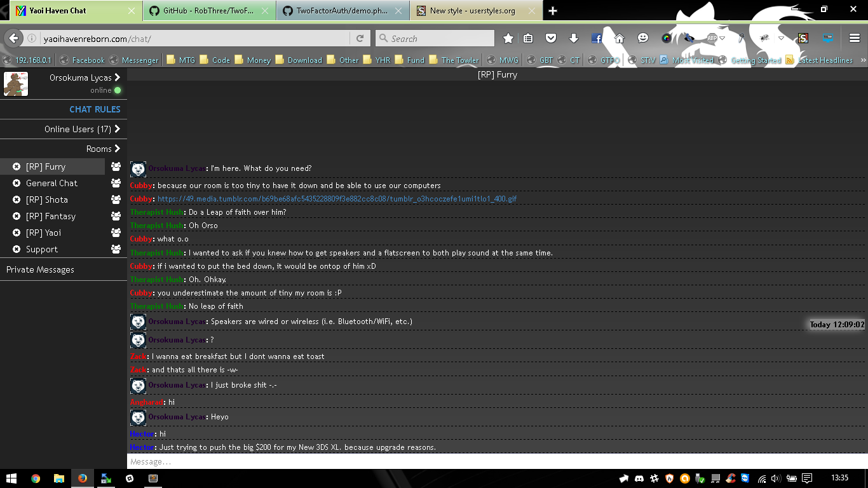Screen dimensions: 868x488
Task: Click the volume icon in system tray
Action: [x=776, y=478]
